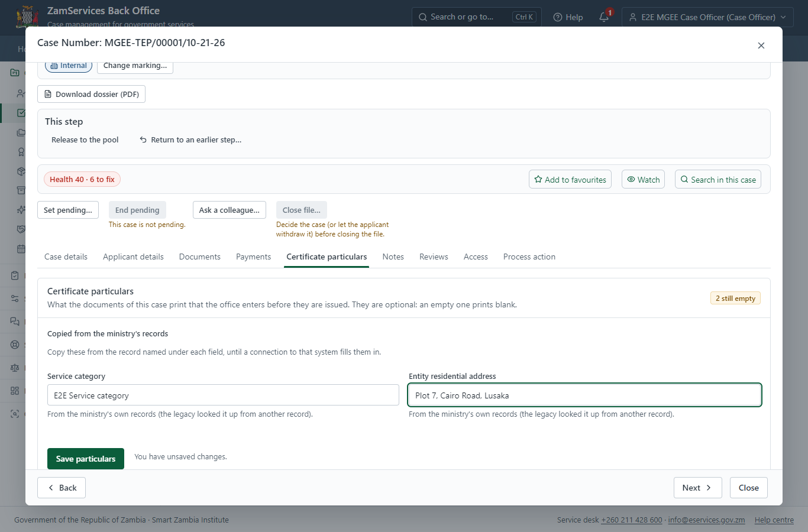
Task: Click the Back button
Action: tap(62, 488)
